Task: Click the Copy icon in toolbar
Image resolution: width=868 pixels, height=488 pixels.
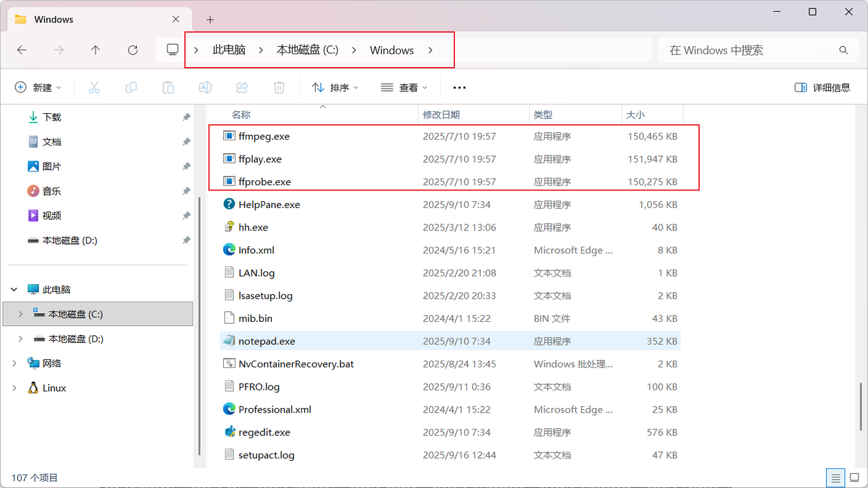Action: 131,87
